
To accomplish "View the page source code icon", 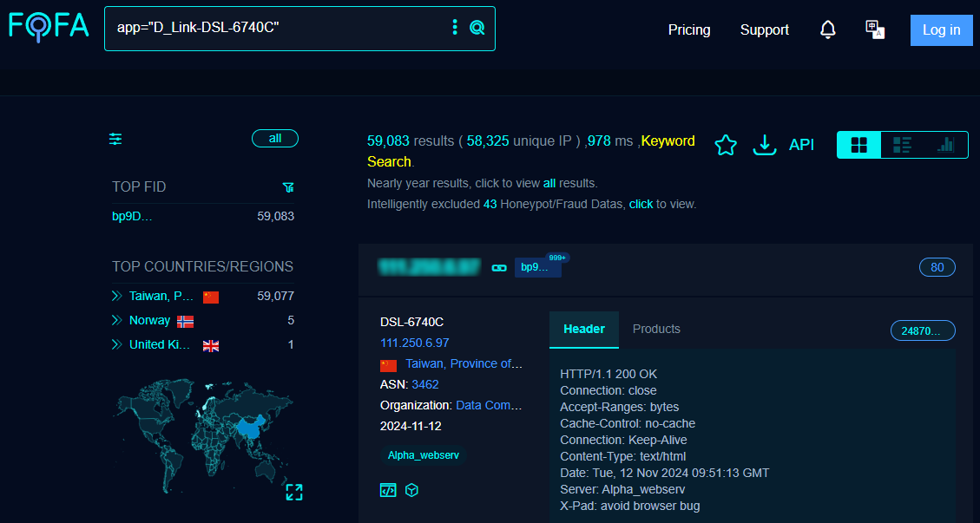I will pos(388,490).
